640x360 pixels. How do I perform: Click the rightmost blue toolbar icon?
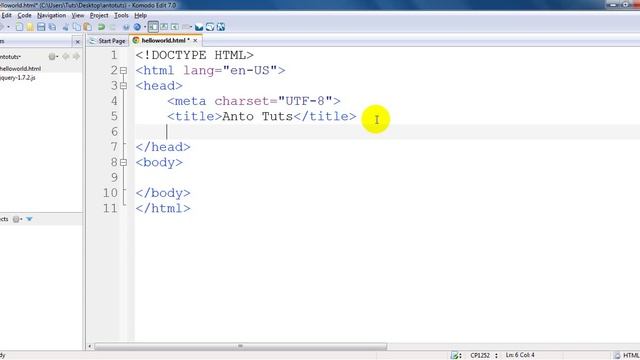[x=221, y=27]
